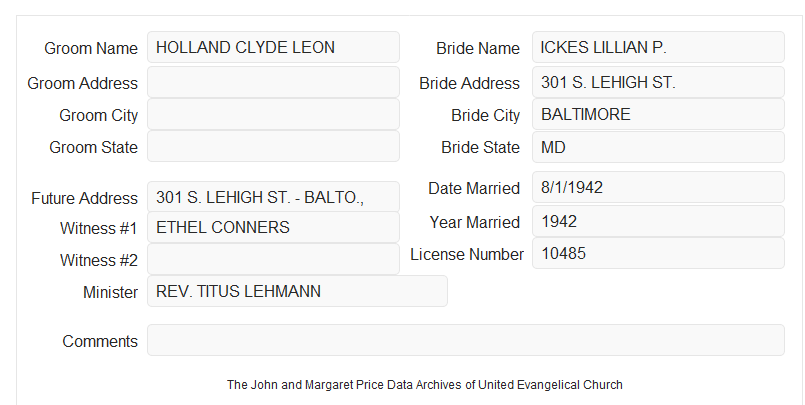Click the Year Married field
Screen dimensions: 805x405
point(658,221)
